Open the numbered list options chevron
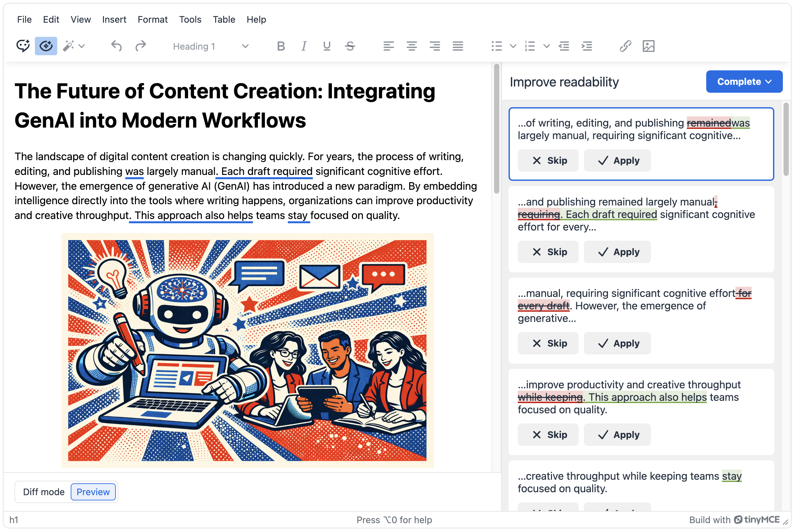 point(546,46)
